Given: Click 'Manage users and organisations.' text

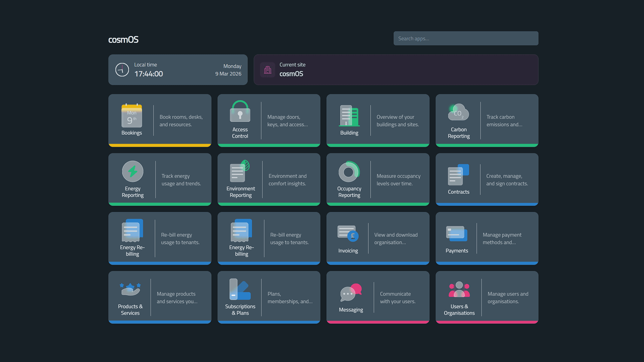Looking at the screenshot, I should pyautogui.click(x=508, y=298).
